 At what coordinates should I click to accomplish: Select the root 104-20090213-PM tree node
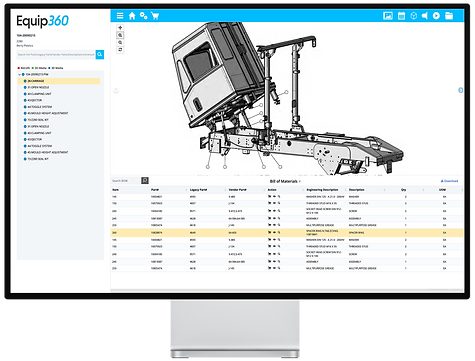pyautogui.click(x=37, y=74)
